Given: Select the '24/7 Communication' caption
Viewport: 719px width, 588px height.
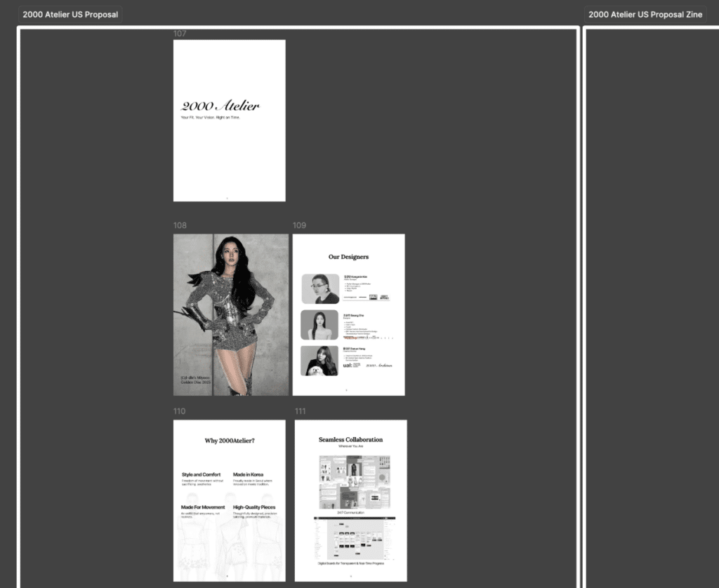Looking at the screenshot, I should 351,513.
